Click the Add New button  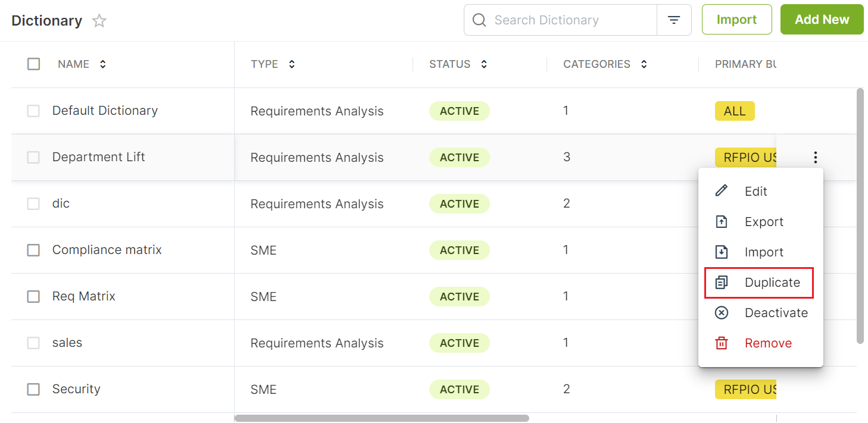click(x=822, y=19)
